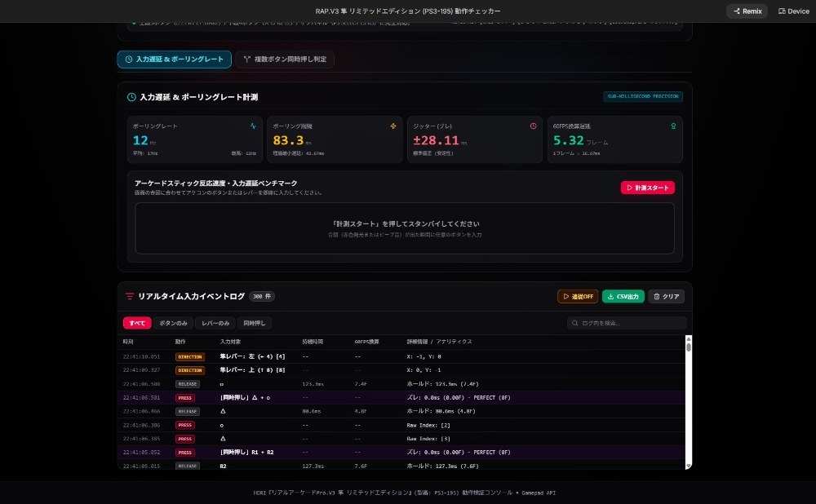816x504 pixels.
Task: Start the benchmark with 計測スタート
Action: point(647,188)
